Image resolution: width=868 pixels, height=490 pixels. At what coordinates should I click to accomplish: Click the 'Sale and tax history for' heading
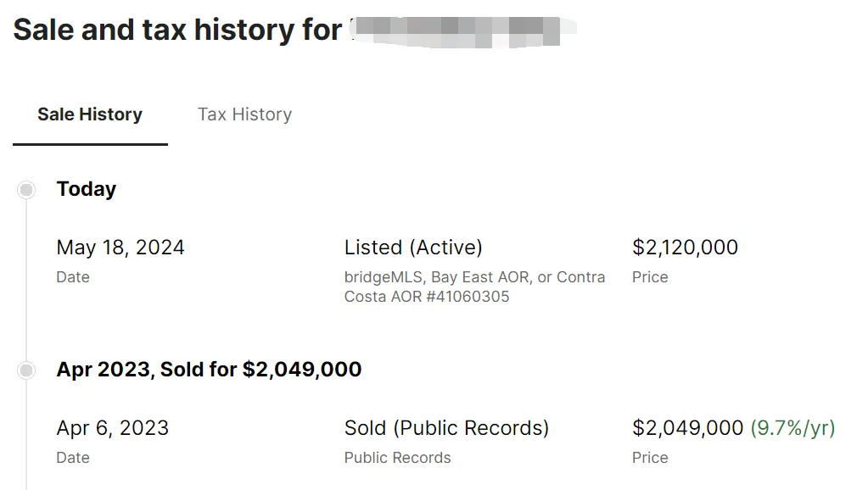point(177,31)
